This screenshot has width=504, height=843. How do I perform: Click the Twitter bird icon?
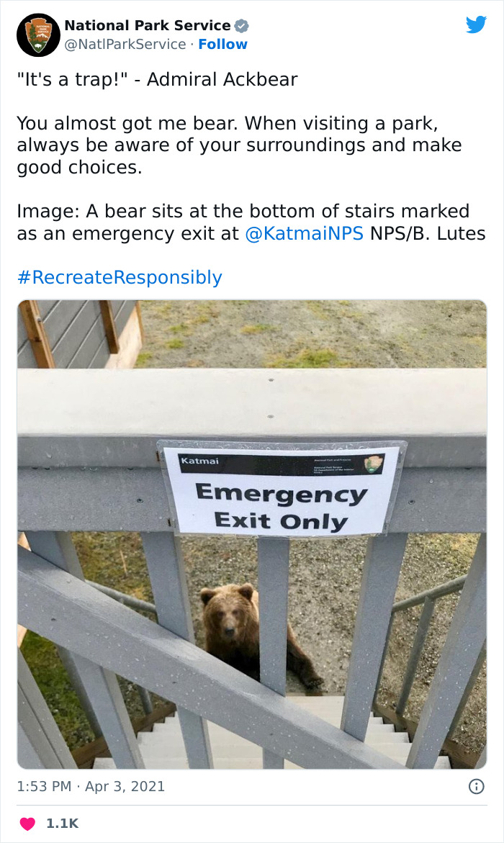click(x=477, y=25)
